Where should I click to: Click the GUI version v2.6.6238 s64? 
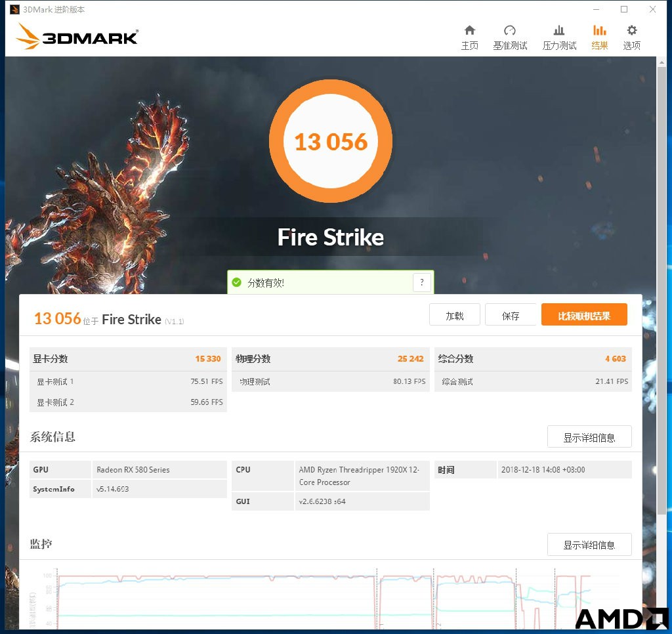(322, 501)
